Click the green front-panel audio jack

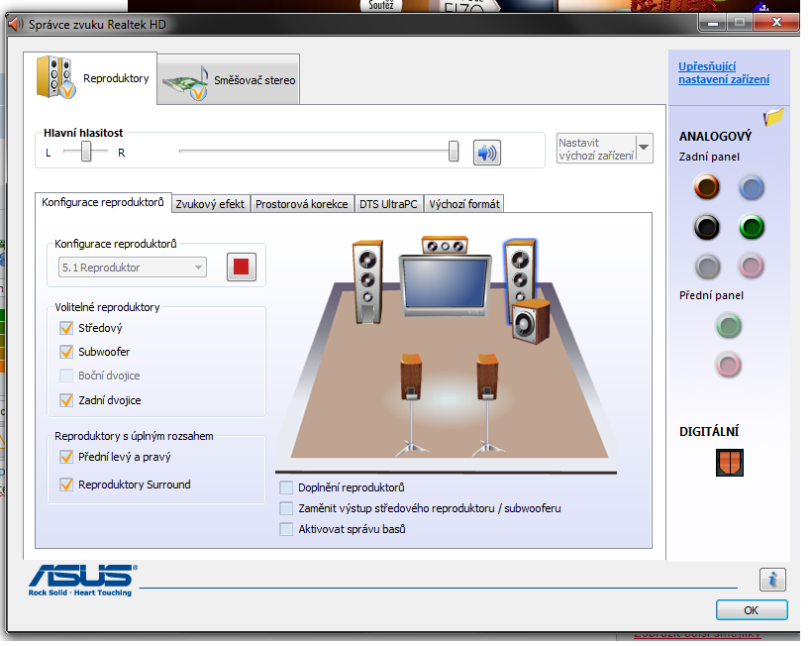point(729,326)
